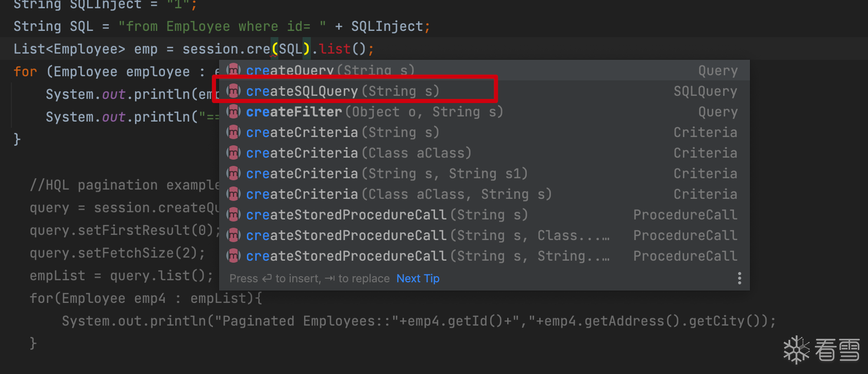Click the method icon beside createSQLQuery
This screenshot has width=868, height=374.
233,91
